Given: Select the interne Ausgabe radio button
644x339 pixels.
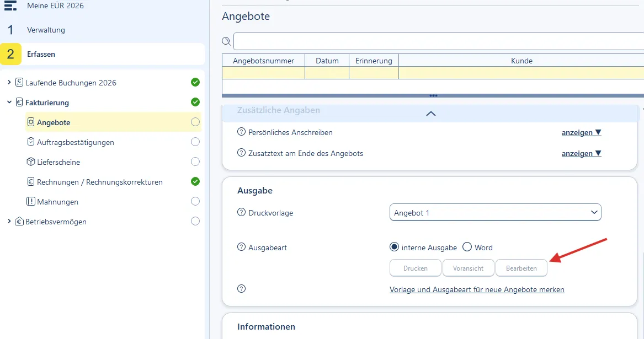Looking at the screenshot, I should (x=394, y=247).
